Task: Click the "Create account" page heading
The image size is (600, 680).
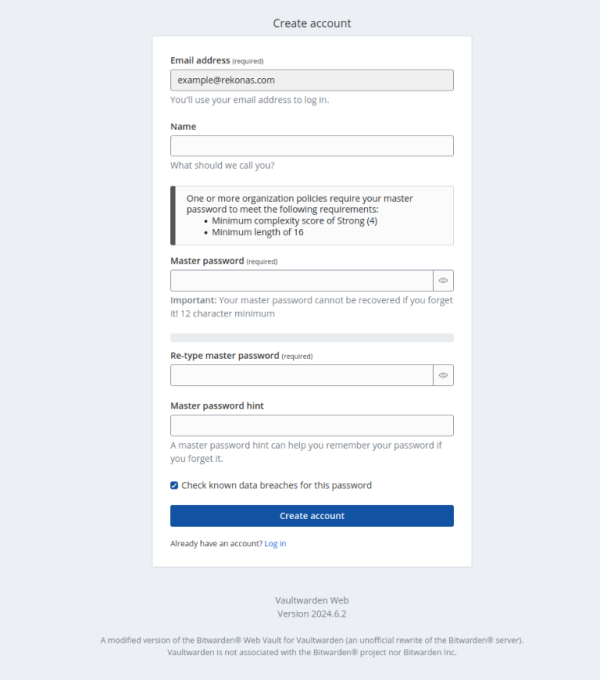Action: pyautogui.click(x=312, y=23)
